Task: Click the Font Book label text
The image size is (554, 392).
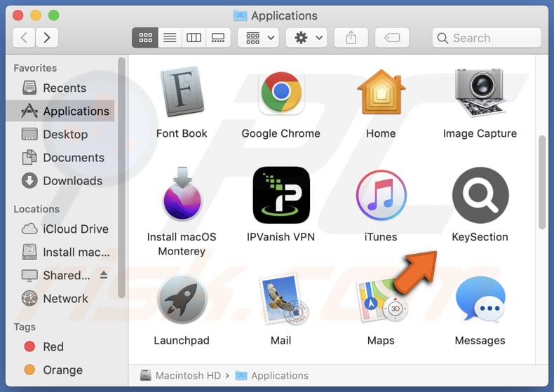Action: [x=182, y=133]
